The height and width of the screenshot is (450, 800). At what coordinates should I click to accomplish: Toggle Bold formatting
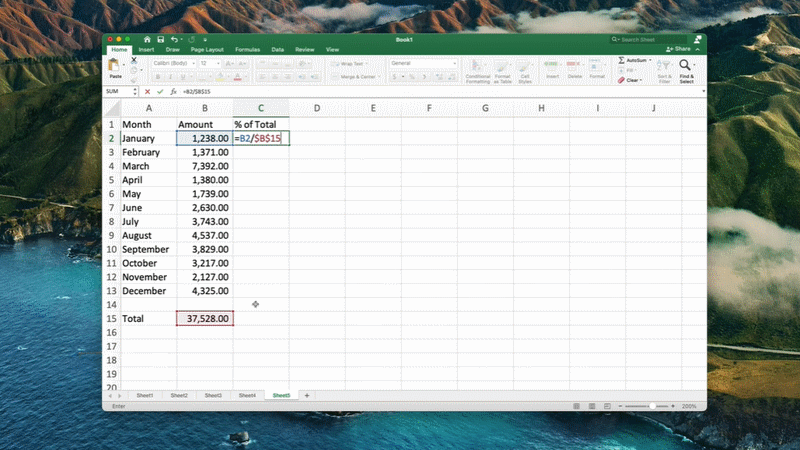click(158, 77)
